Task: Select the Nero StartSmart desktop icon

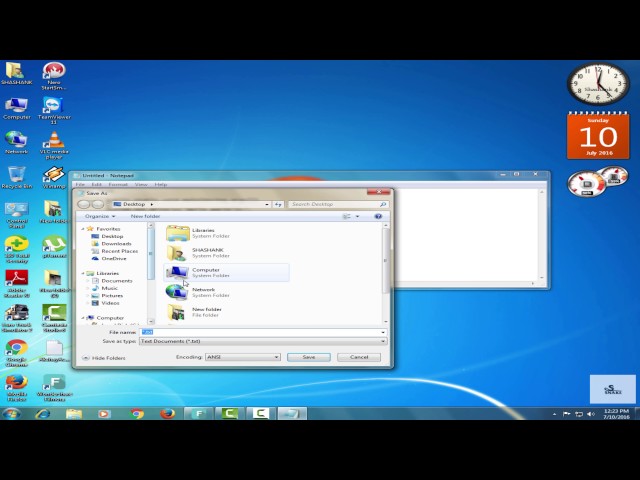Action: 54,76
